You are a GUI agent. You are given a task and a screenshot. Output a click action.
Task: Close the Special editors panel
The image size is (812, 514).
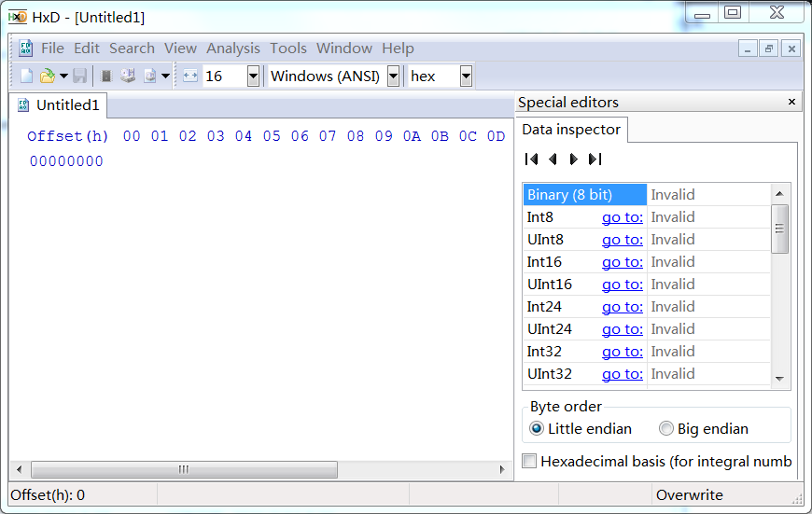click(x=791, y=102)
